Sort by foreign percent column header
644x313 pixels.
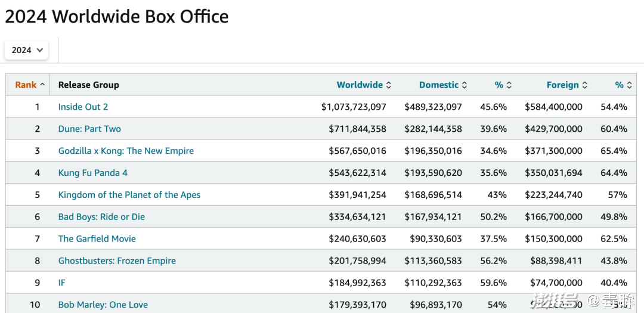(x=623, y=85)
